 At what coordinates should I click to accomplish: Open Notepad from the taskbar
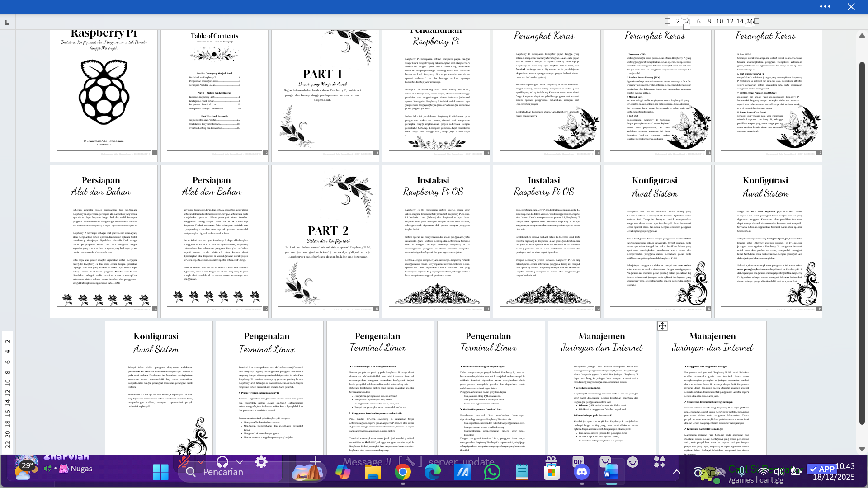coord(522,472)
